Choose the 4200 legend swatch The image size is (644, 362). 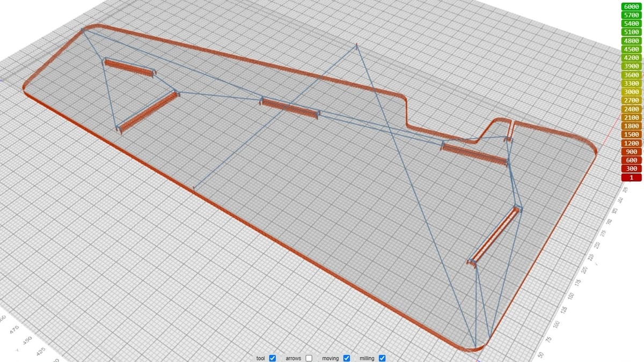click(631, 57)
